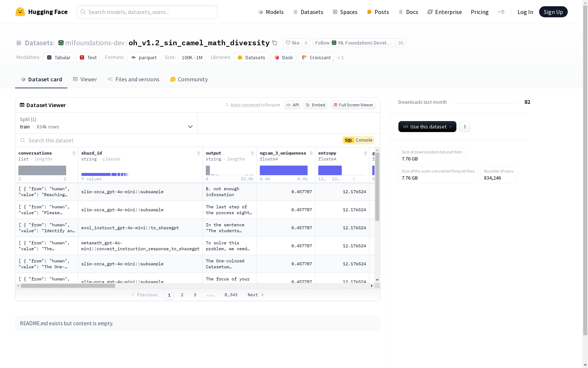Switch to the Files and versions tab
The width and height of the screenshot is (588, 368).
click(x=133, y=79)
